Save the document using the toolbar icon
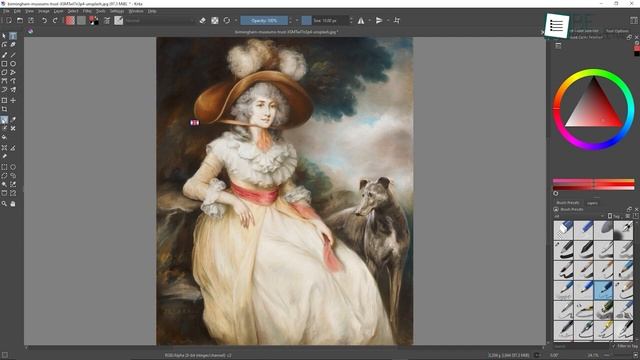Screen dimensions: 640x360 pyautogui.click(x=31, y=20)
